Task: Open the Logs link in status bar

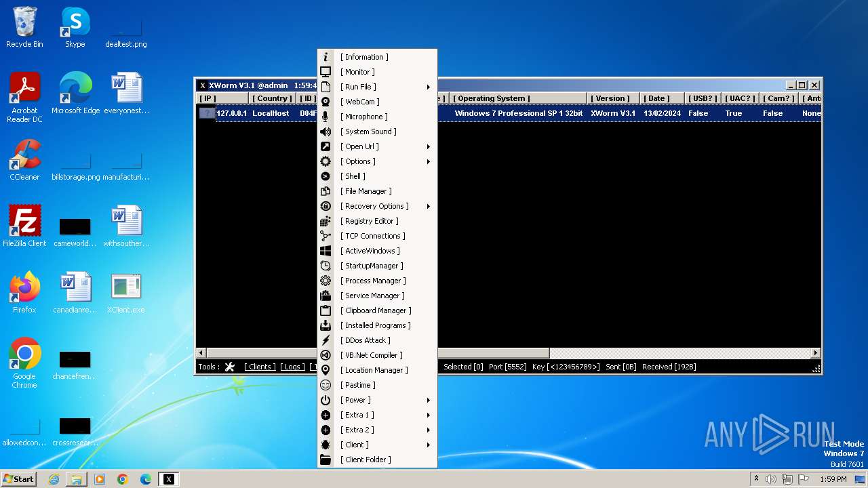Action: tap(293, 367)
